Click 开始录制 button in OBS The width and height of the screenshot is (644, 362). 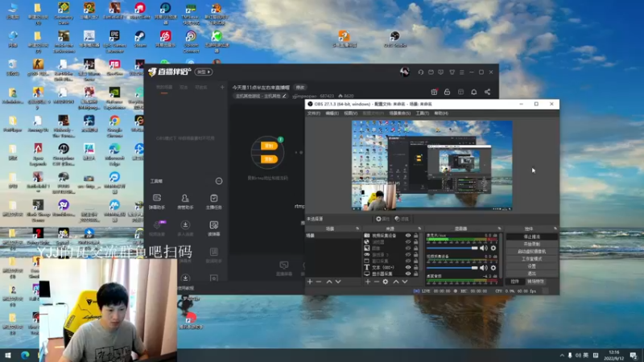point(532,245)
